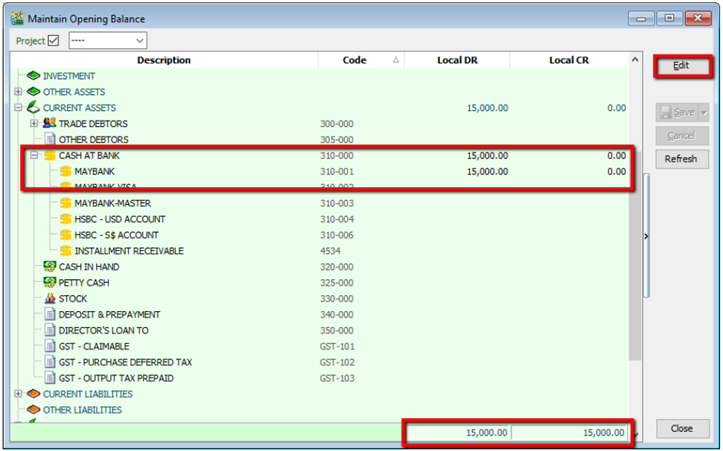
Task: Open the project selection dropdown
Action: coord(138,40)
